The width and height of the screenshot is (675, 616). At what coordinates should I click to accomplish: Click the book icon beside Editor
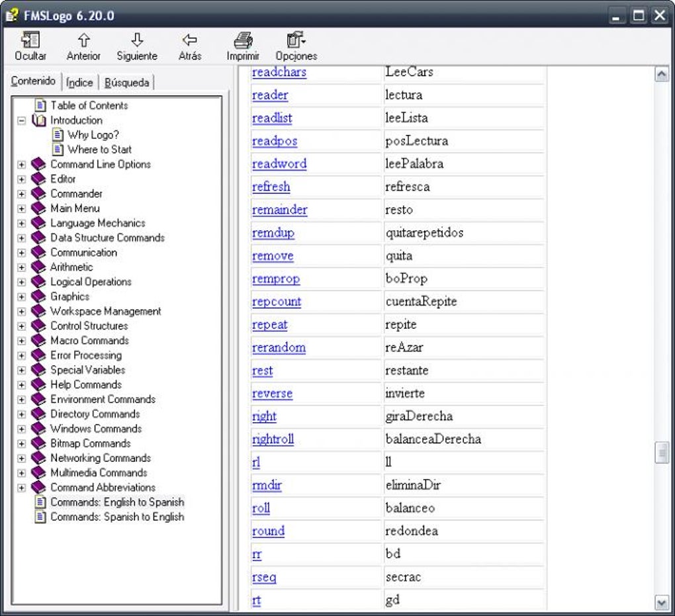pos(39,179)
